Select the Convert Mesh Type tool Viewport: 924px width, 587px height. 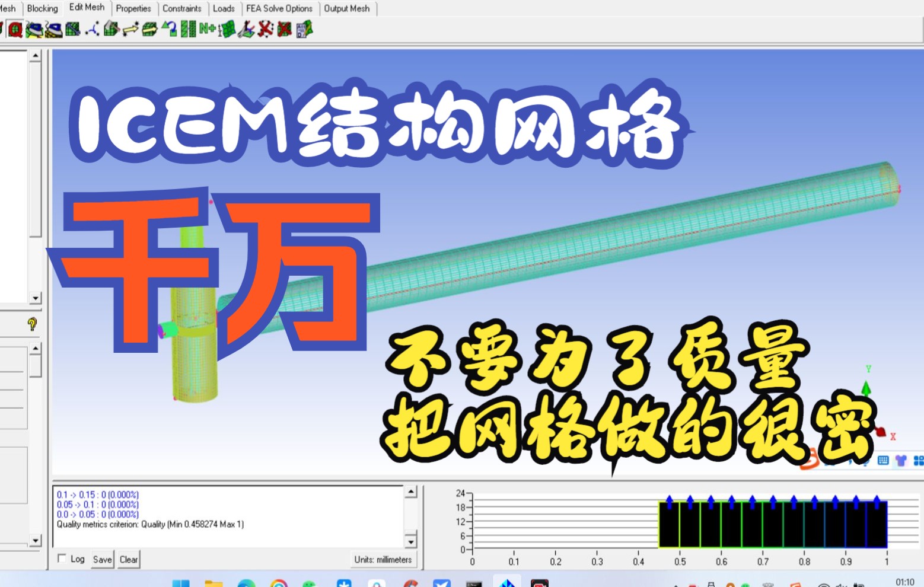click(x=169, y=29)
